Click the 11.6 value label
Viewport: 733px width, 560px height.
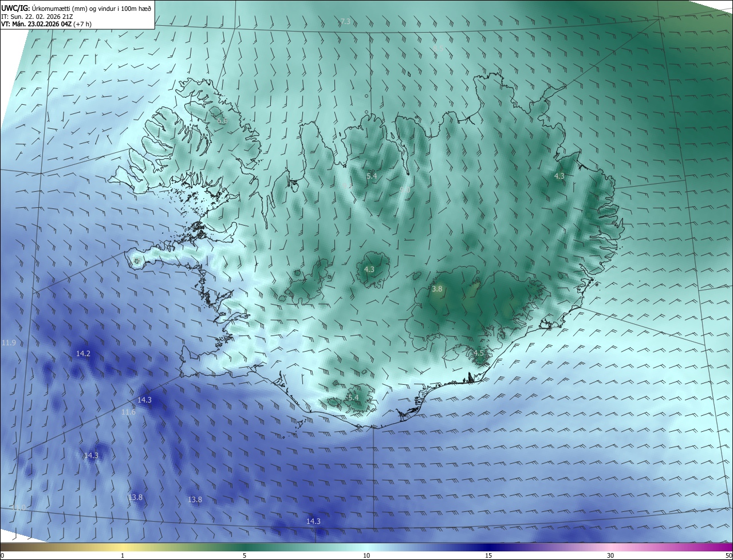tap(128, 412)
